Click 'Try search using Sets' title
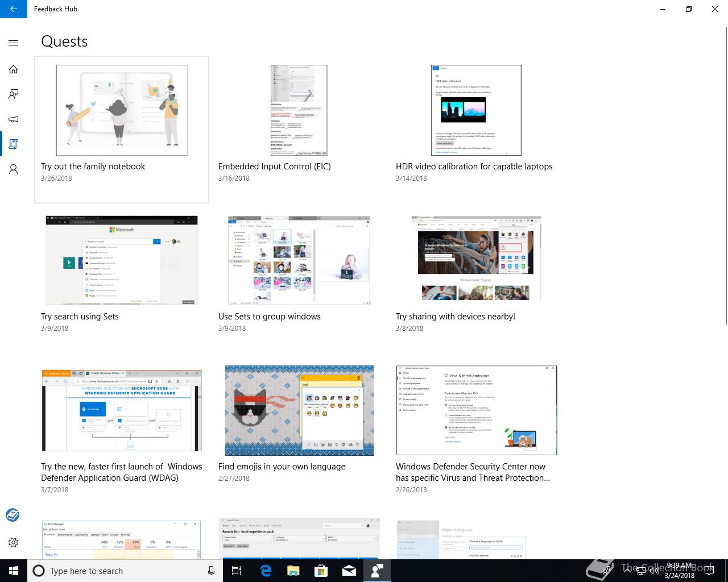 point(80,317)
